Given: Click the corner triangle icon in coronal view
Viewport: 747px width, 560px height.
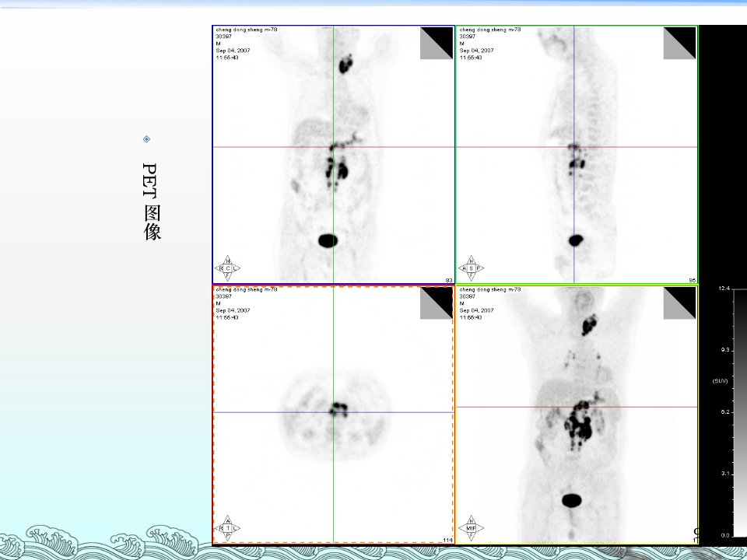Looking at the screenshot, I should [437, 44].
